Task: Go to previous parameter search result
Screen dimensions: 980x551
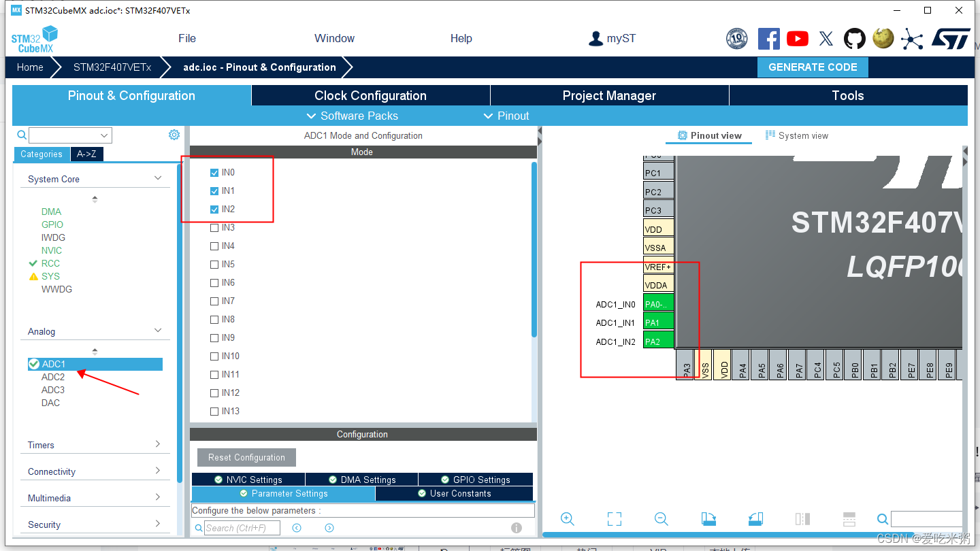Action: pyautogui.click(x=297, y=528)
